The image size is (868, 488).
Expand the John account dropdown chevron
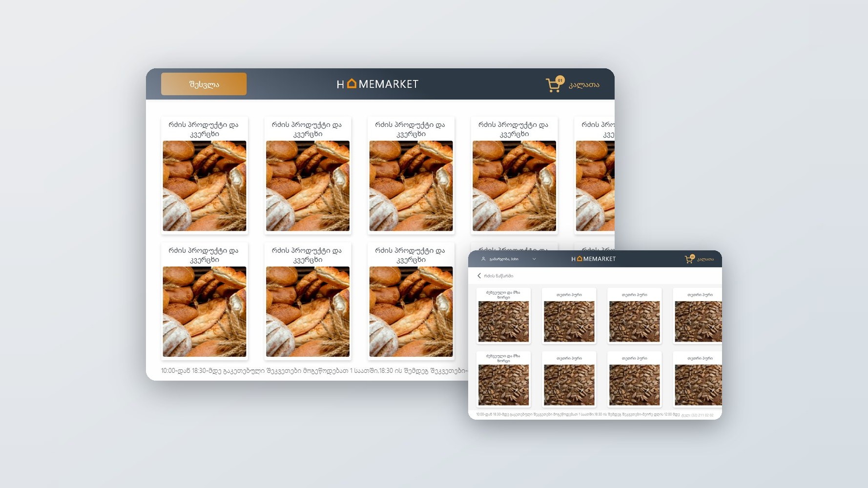click(534, 259)
